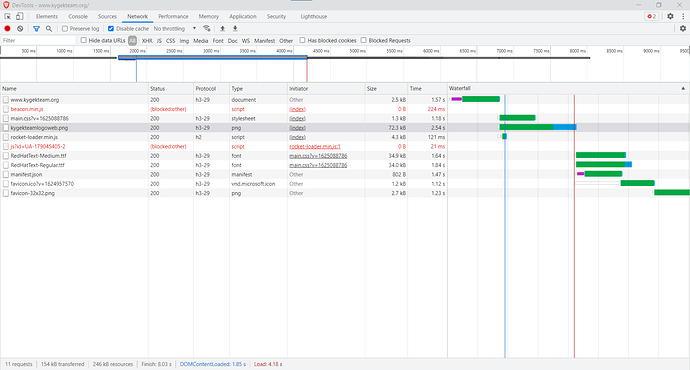The image size is (690, 370).
Task: Open the Lighthouse tab
Action: click(x=314, y=16)
